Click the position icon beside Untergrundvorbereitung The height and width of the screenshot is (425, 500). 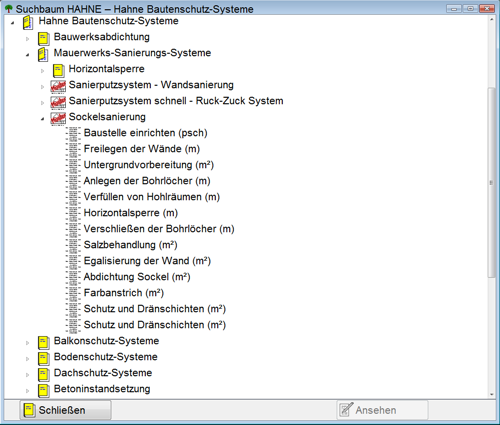pos(73,165)
